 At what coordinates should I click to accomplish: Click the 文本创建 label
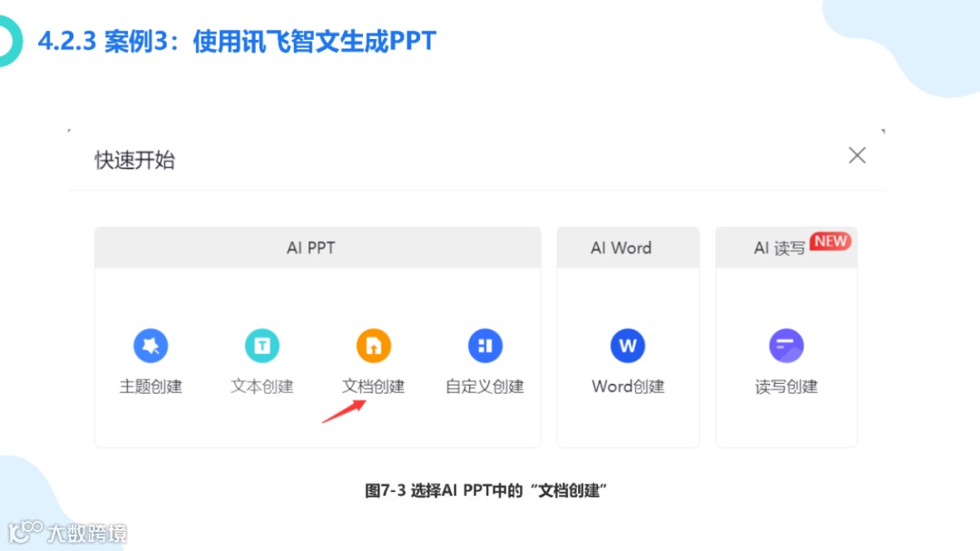[262, 387]
